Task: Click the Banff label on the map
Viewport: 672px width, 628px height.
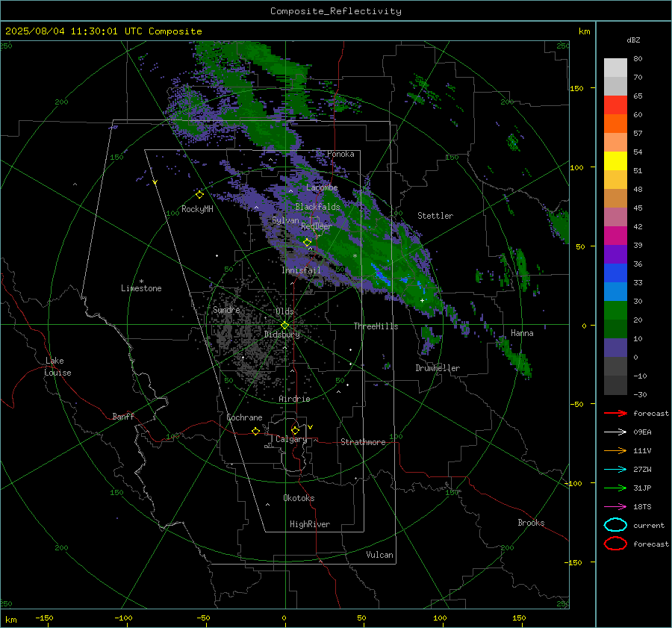Action: tap(123, 416)
